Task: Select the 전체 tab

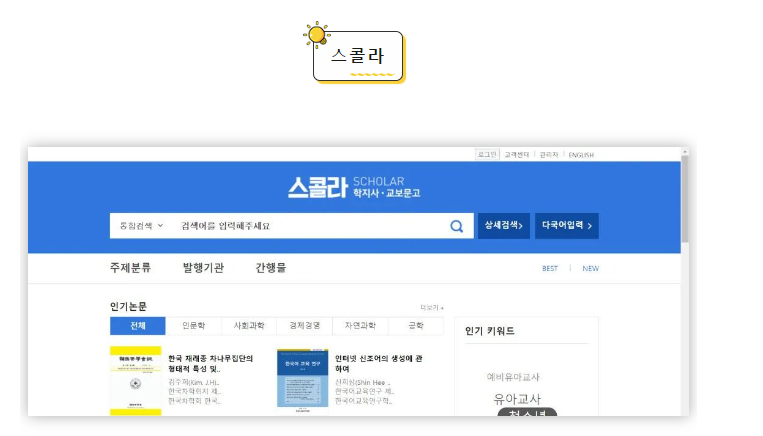Action: [x=138, y=326]
